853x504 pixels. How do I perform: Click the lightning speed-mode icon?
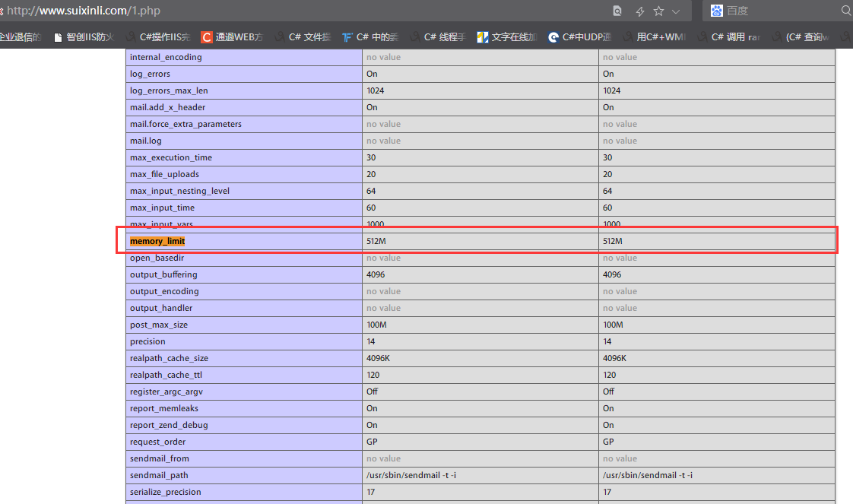pyautogui.click(x=639, y=11)
